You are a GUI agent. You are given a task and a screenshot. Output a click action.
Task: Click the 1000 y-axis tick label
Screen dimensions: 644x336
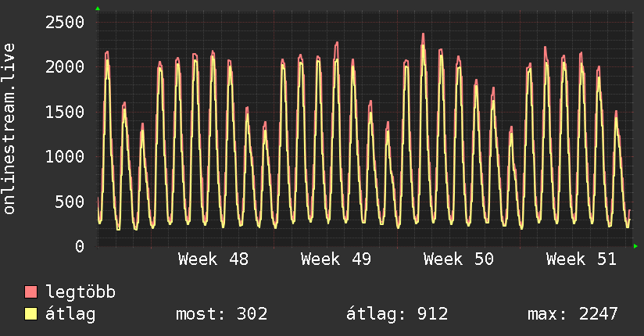(63, 157)
